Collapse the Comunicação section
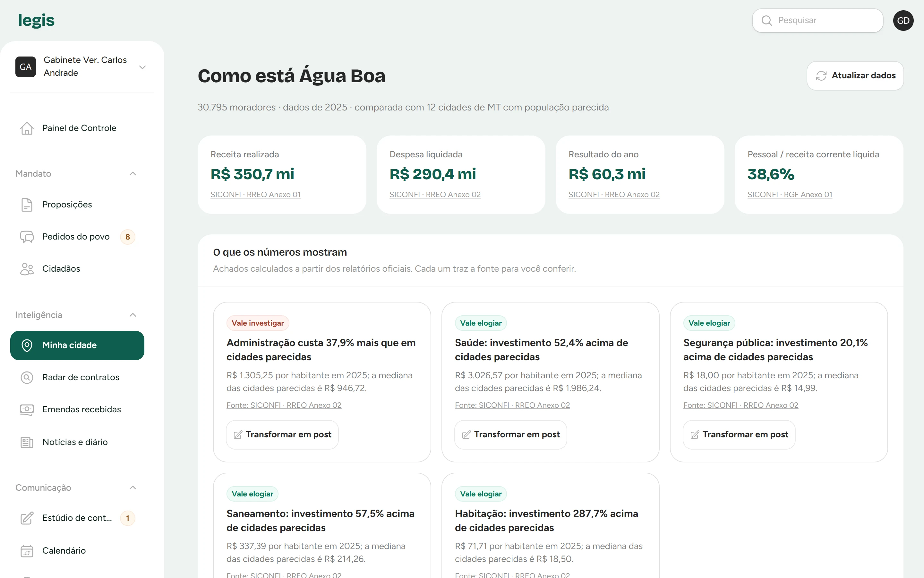Viewport: 924px width, 578px height. point(133,487)
